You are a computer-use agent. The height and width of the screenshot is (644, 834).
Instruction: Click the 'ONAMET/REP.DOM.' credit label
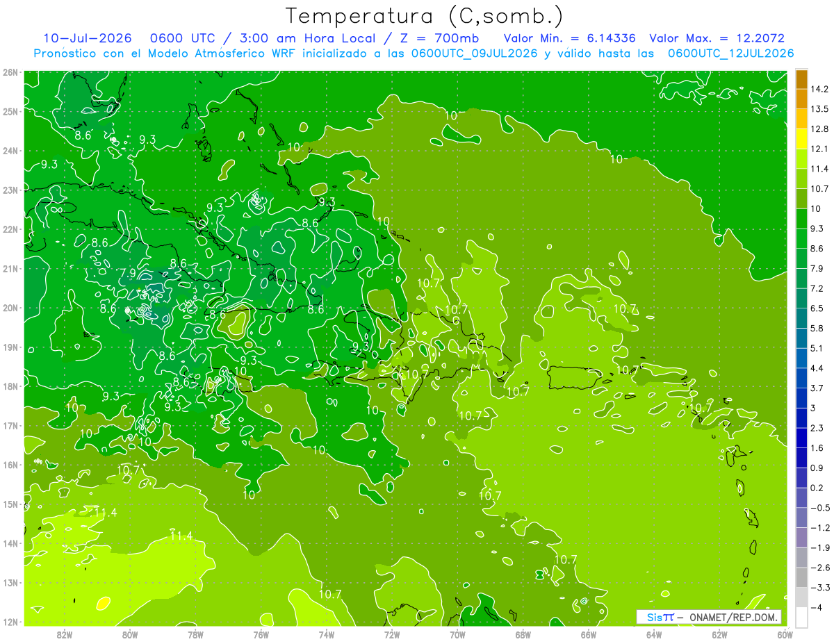click(733, 617)
